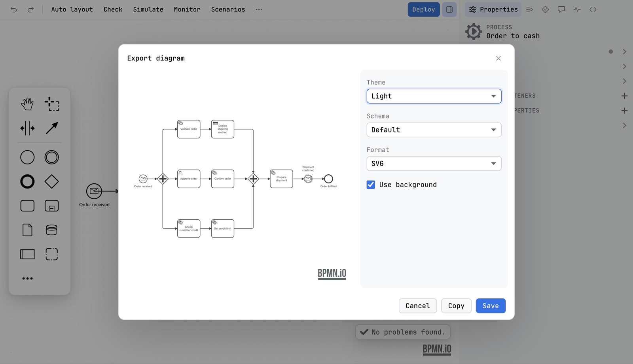Viewport: 633px width, 364px height.
Task: Create a Start event from palette
Action: pos(27,157)
